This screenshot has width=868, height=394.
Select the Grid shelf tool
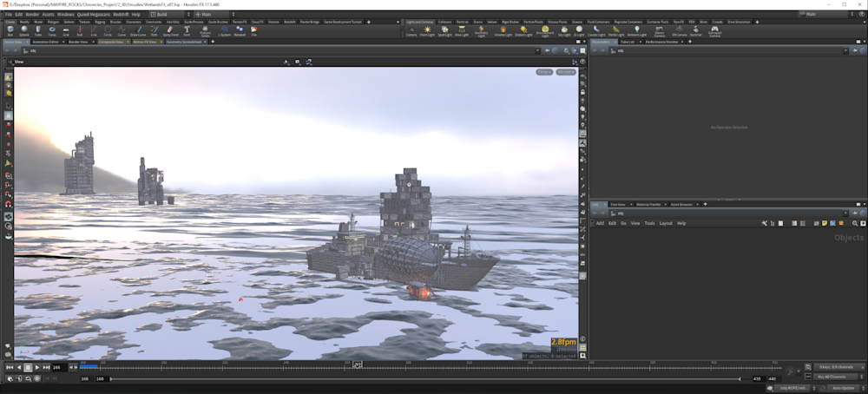tap(66, 30)
